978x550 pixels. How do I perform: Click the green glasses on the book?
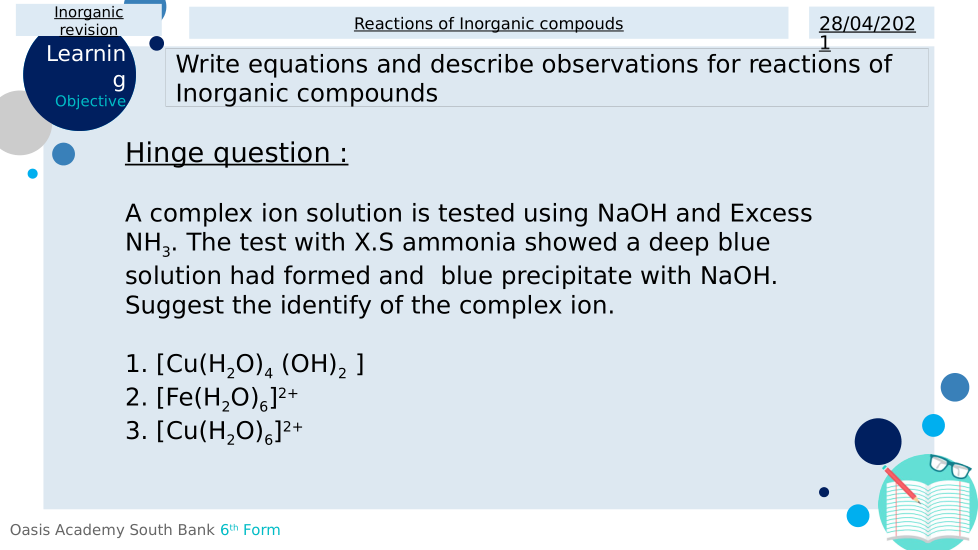(x=950, y=467)
